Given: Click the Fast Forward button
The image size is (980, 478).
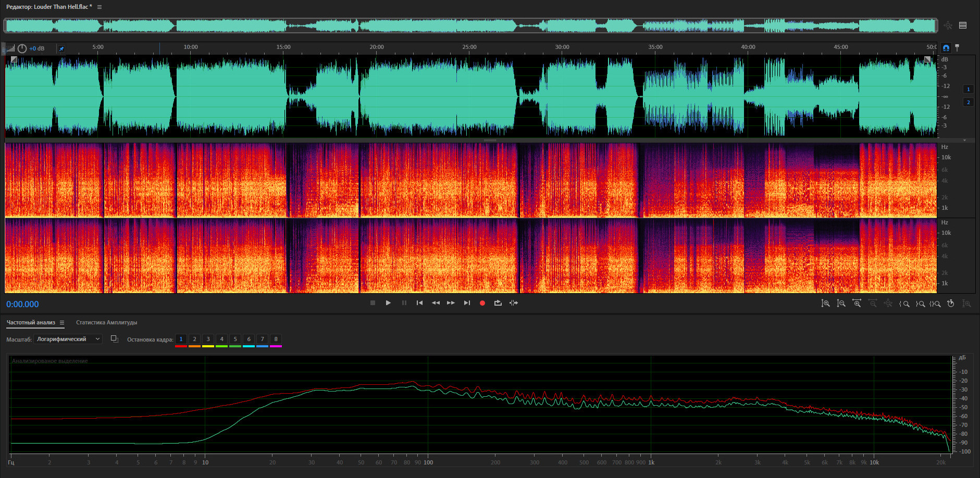Looking at the screenshot, I should pos(451,303).
